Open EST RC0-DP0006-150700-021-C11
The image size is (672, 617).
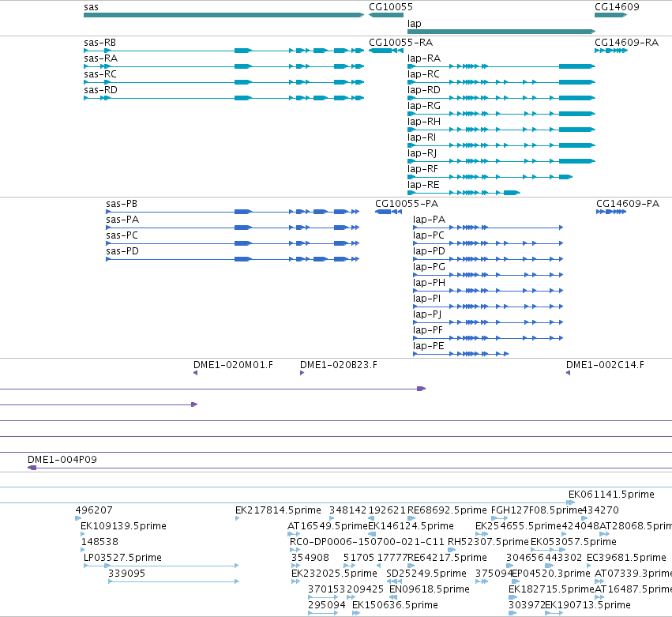367,542
